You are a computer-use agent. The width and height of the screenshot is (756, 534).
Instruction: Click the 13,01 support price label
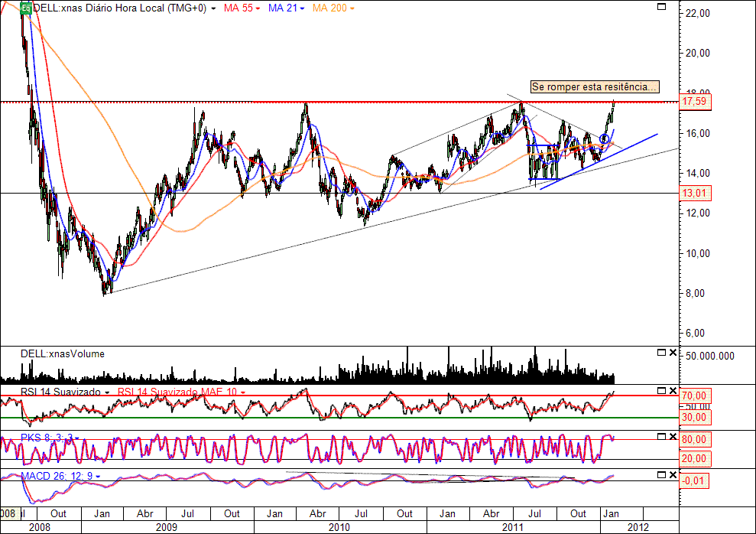click(694, 194)
